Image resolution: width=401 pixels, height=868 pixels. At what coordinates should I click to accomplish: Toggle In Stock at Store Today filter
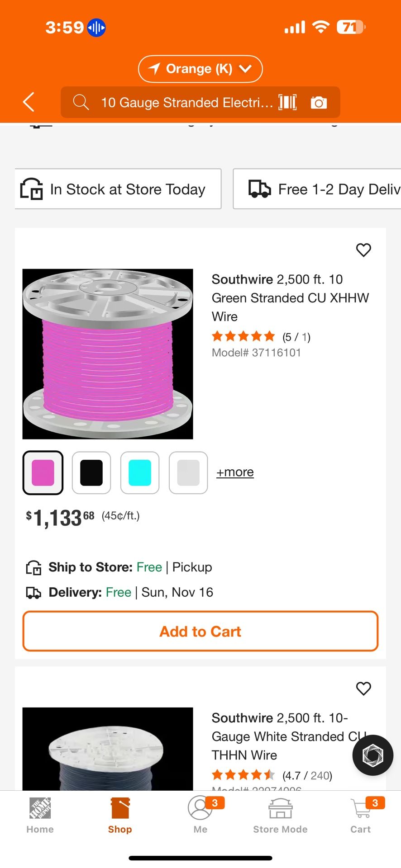click(x=118, y=189)
